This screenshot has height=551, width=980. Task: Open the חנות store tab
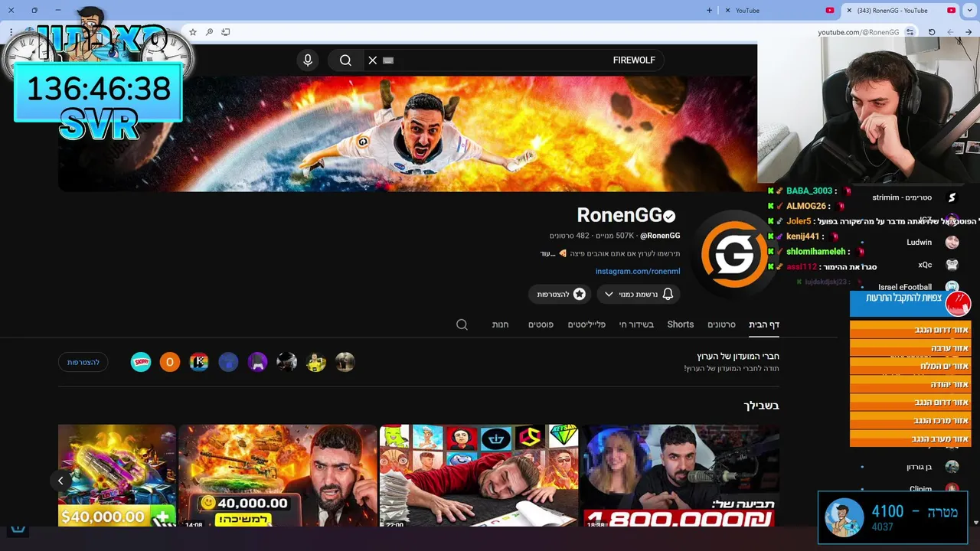[500, 324]
